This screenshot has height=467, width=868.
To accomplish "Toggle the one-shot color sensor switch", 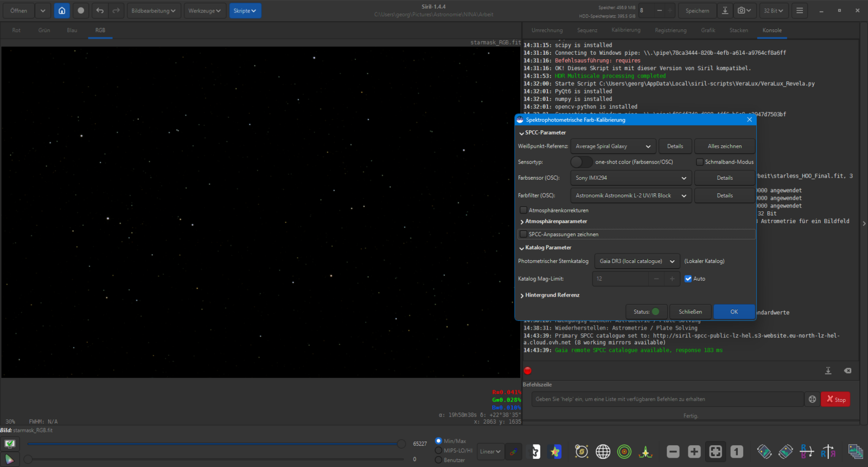I will 581,162.
